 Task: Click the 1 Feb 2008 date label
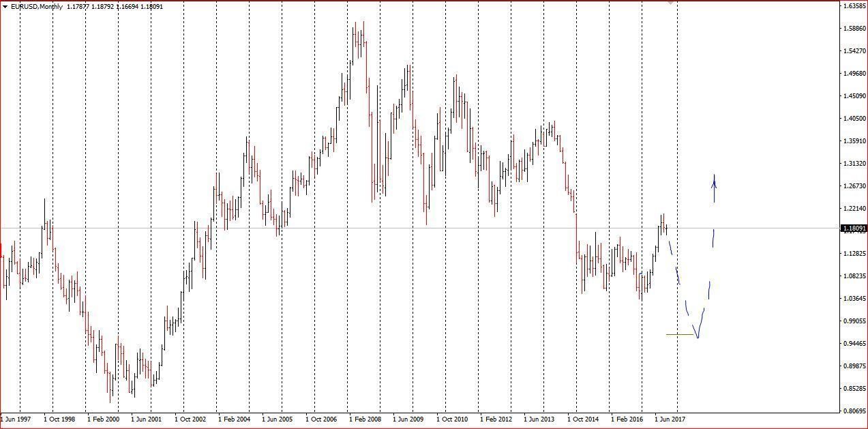pyautogui.click(x=365, y=419)
